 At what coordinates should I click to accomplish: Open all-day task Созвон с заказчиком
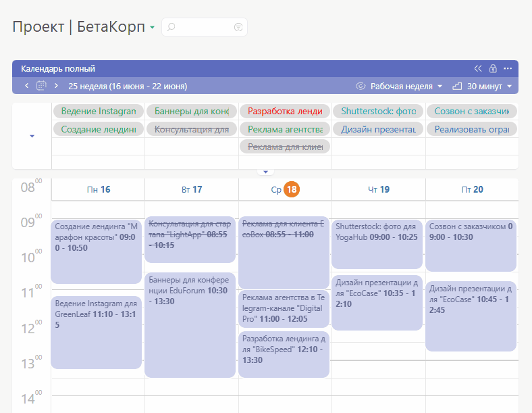click(472, 111)
